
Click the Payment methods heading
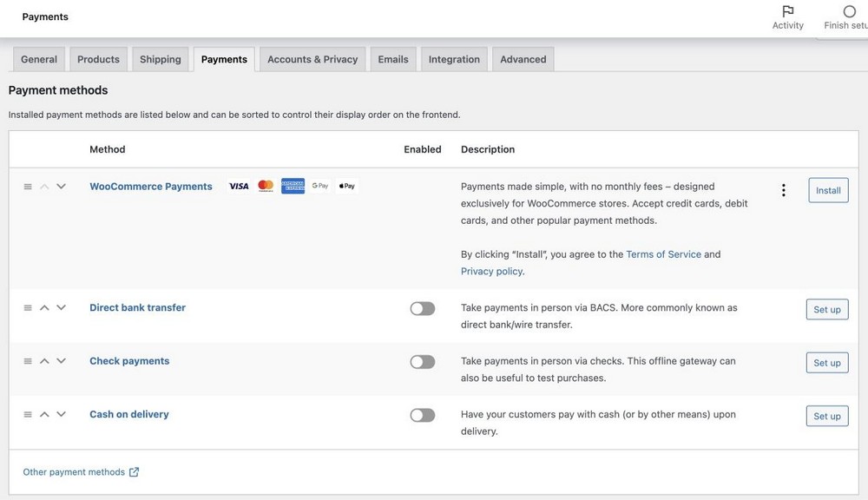click(x=58, y=90)
